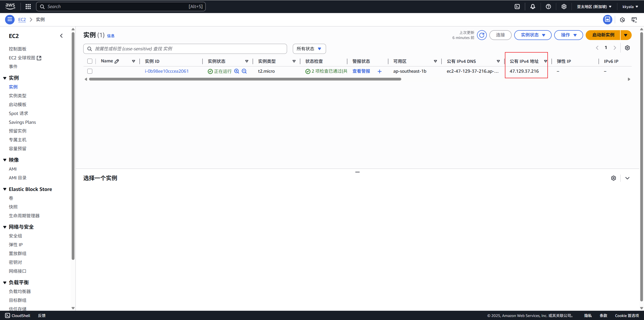Open details panel preferences gear
The height and width of the screenshot is (320, 644).
click(614, 178)
